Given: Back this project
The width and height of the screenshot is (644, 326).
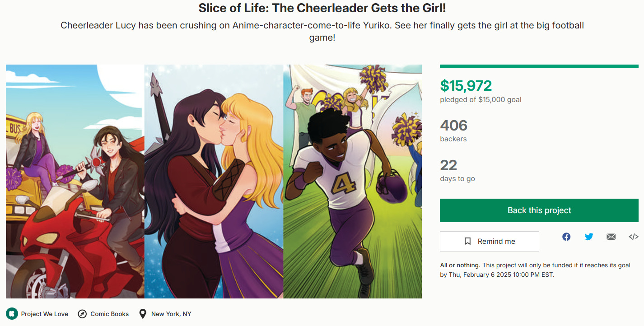Looking at the screenshot, I should [x=539, y=210].
